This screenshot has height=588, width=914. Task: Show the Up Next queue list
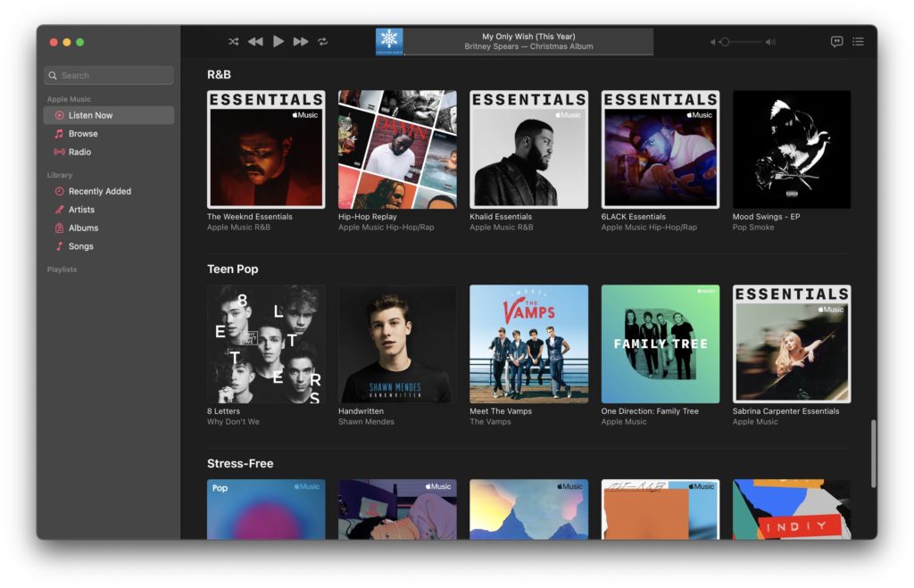click(x=858, y=42)
